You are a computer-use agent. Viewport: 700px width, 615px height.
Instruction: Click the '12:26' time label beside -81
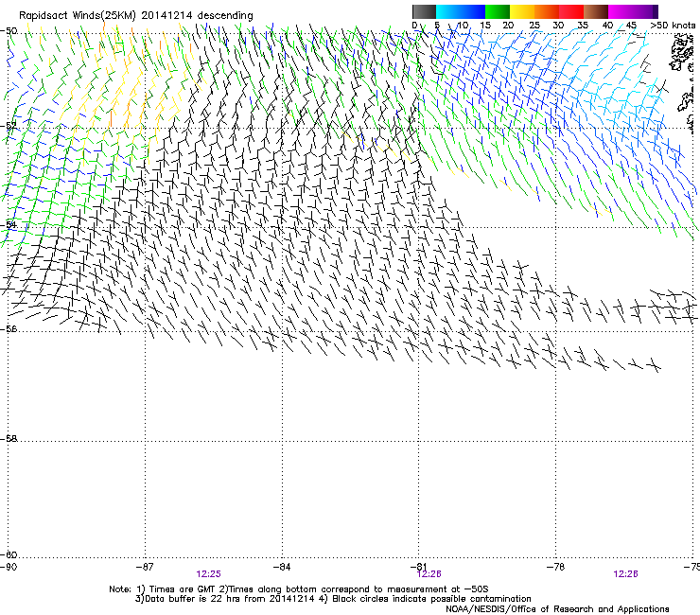429,574
